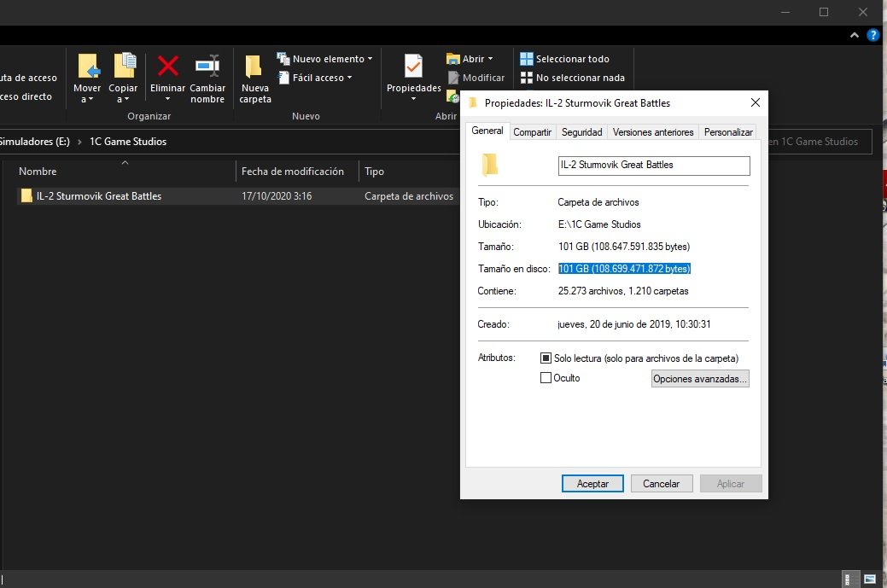This screenshot has height=588, width=887.
Task: Click the Cambiar nombre rename icon
Action: tap(207, 67)
